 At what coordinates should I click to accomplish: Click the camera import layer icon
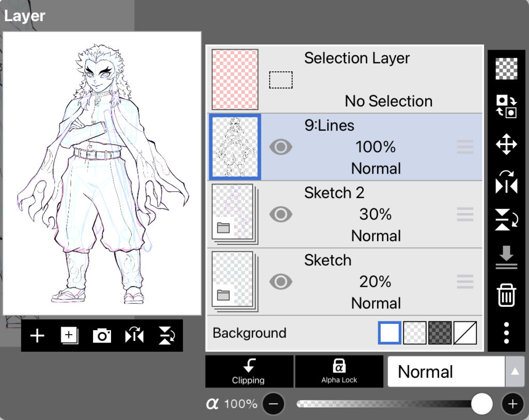pos(102,336)
